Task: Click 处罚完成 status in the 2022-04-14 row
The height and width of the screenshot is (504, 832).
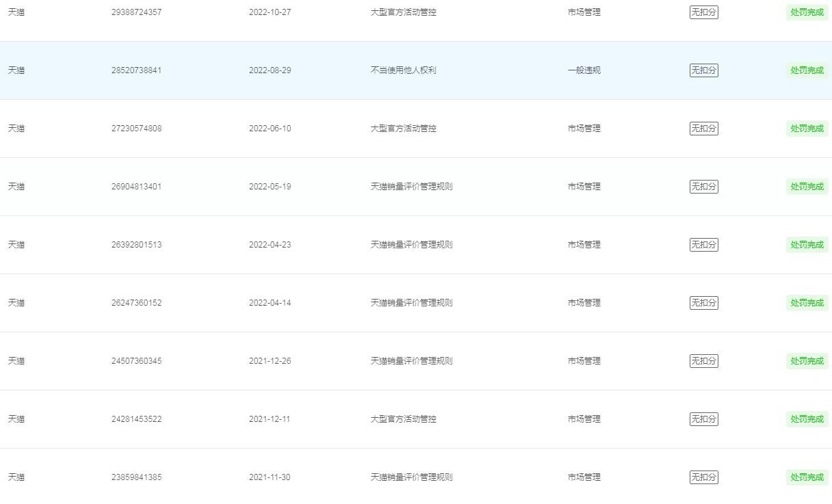Action: (807, 303)
